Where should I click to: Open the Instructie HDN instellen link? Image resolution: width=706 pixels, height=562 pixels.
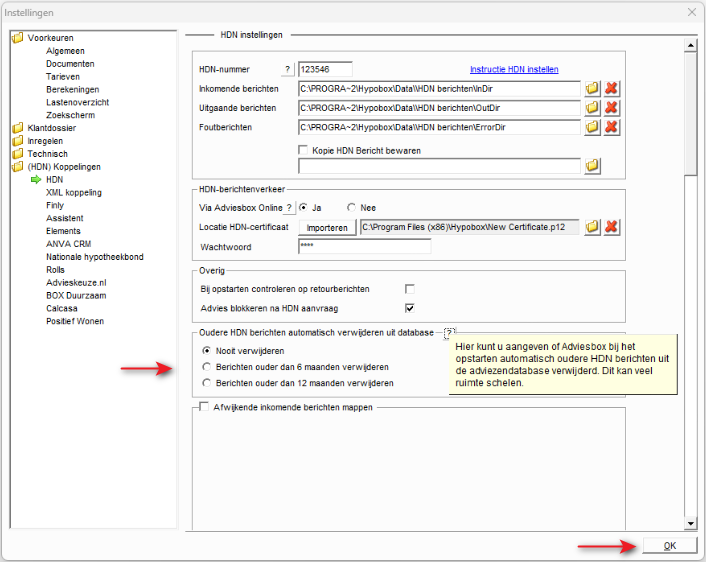(514, 69)
